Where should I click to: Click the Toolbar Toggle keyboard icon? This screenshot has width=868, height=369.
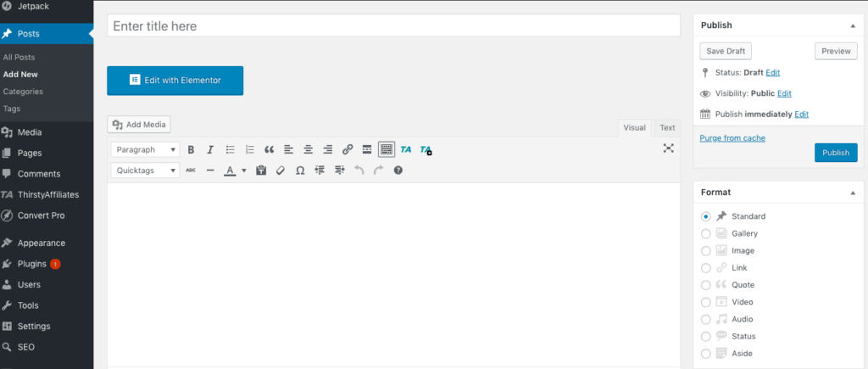(387, 149)
